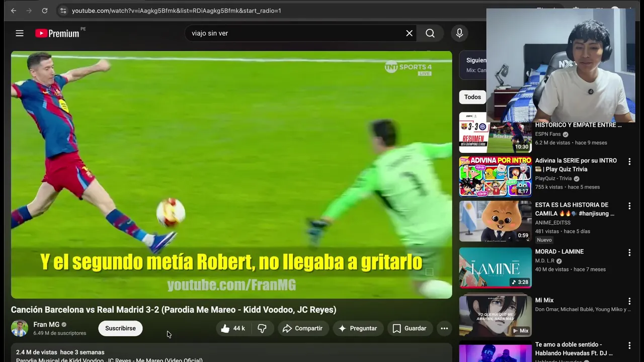
Task: Reload the page in browser
Action: click(45, 11)
